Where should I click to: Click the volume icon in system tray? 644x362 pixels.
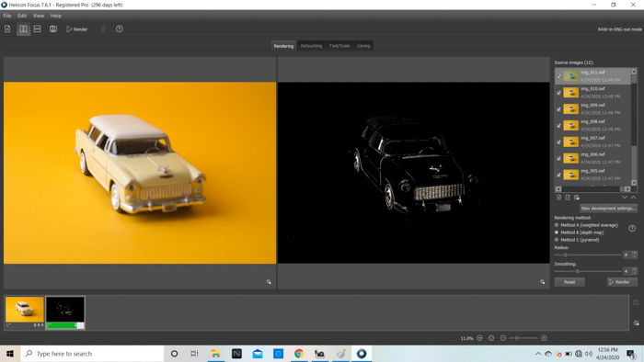point(589,354)
